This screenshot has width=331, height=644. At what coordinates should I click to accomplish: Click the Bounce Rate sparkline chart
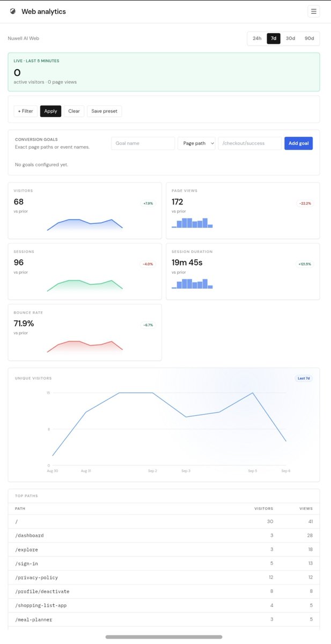click(x=85, y=346)
